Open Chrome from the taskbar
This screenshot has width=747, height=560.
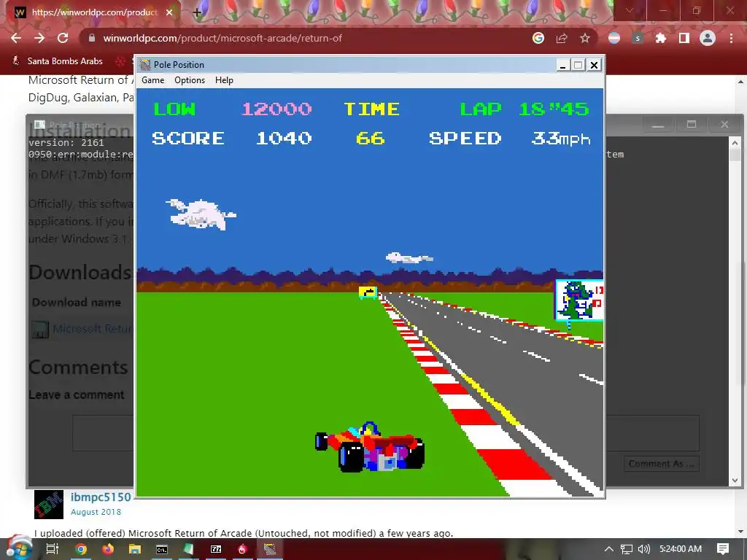coord(81,549)
